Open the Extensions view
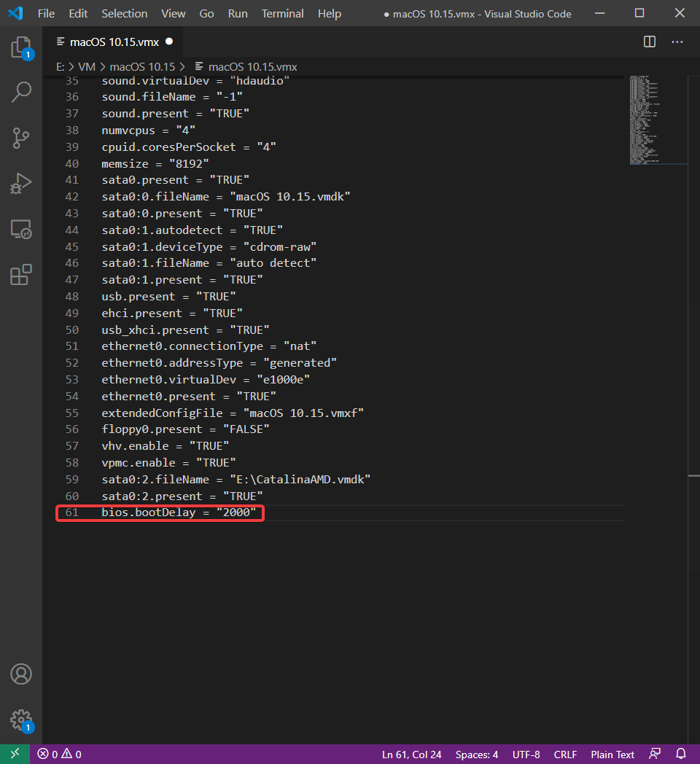 click(21, 275)
